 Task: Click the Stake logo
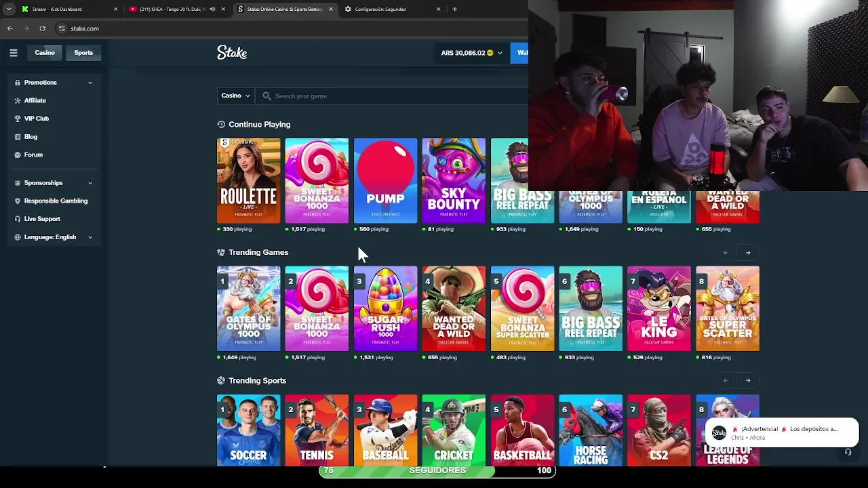click(x=232, y=53)
